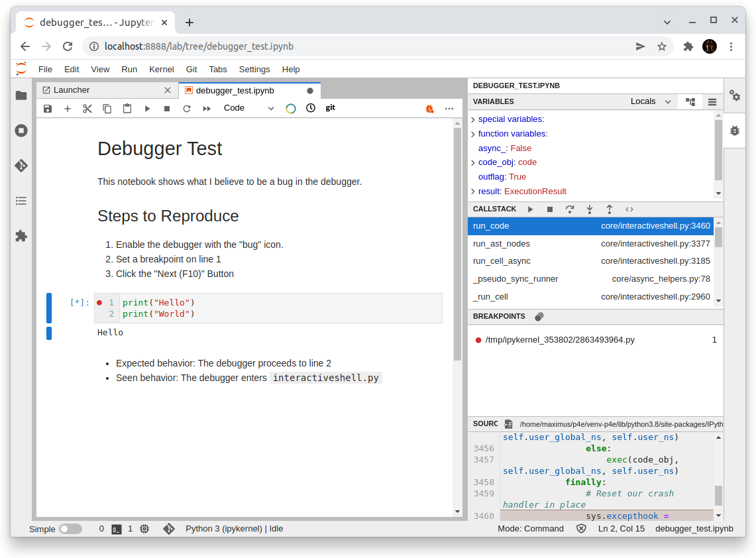This screenshot has width=756, height=558.
Task: Open the Extension Manager puzzle icon
Action: (x=21, y=236)
